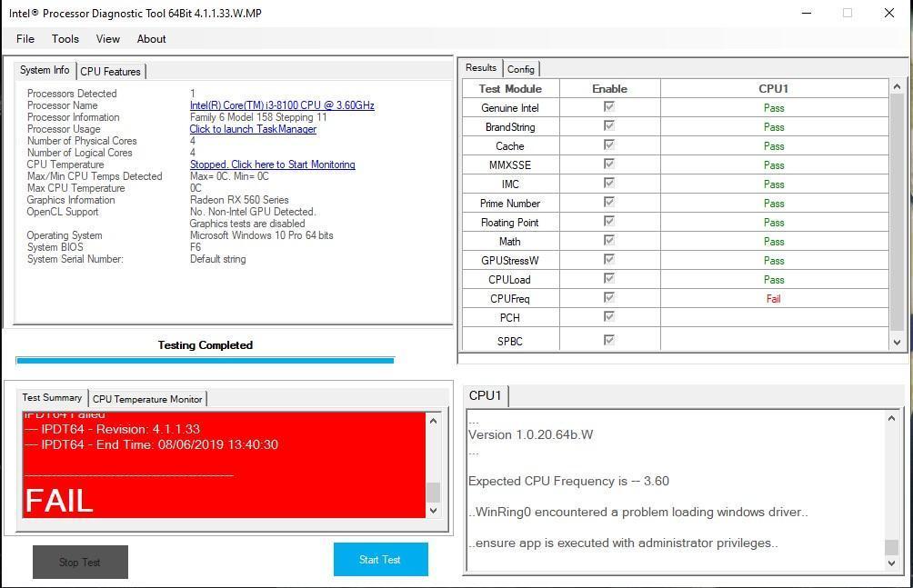
Task: Toggle the IMC test checkbox
Action: point(609,184)
